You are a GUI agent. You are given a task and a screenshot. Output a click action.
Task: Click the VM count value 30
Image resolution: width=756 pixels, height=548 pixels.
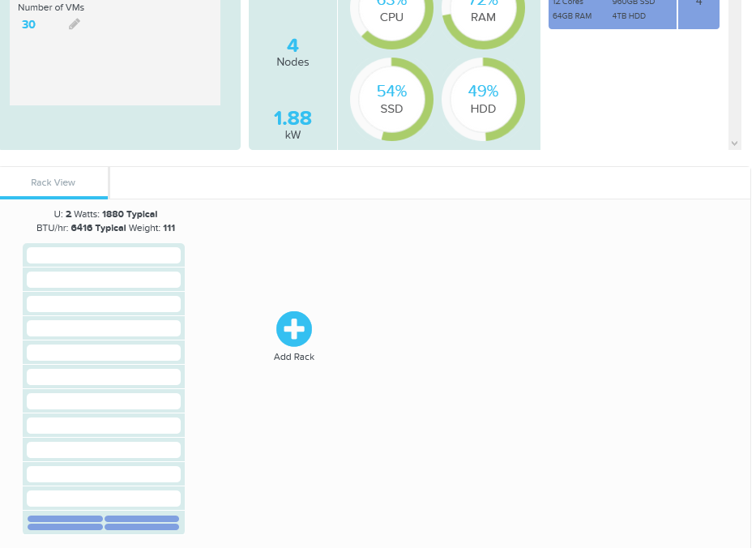coord(28,24)
